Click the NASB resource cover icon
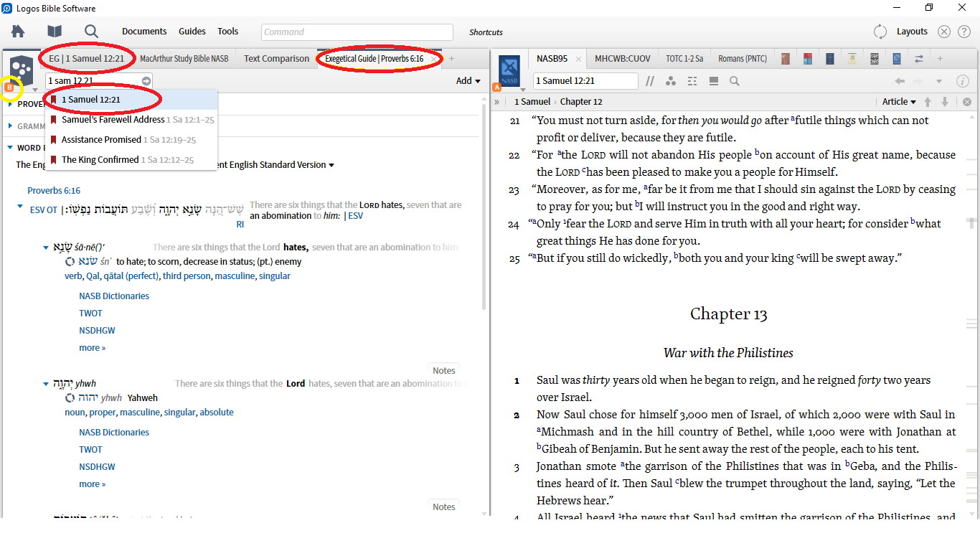980x551 pixels. (509, 70)
